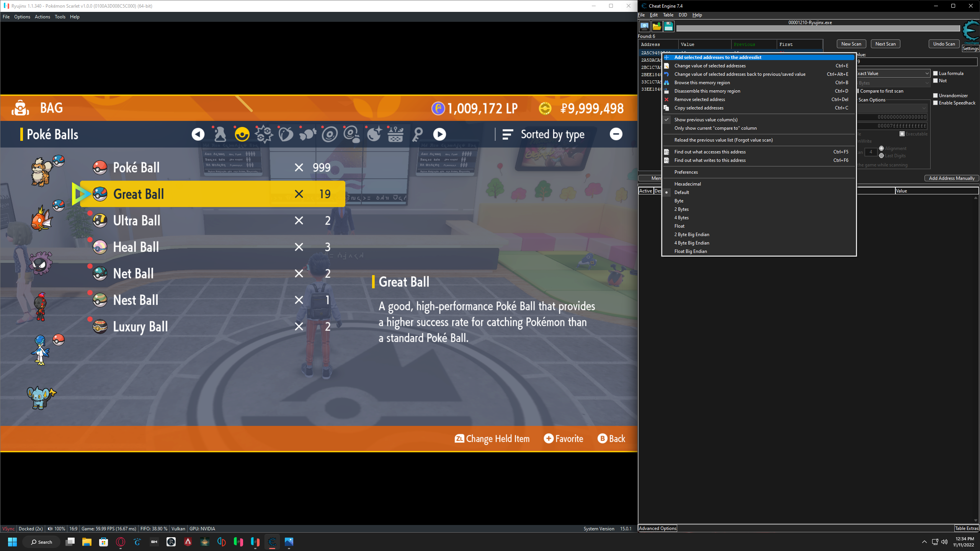Open the Scan Type Exact Value dropdown
980x551 pixels.
click(x=893, y=73)
